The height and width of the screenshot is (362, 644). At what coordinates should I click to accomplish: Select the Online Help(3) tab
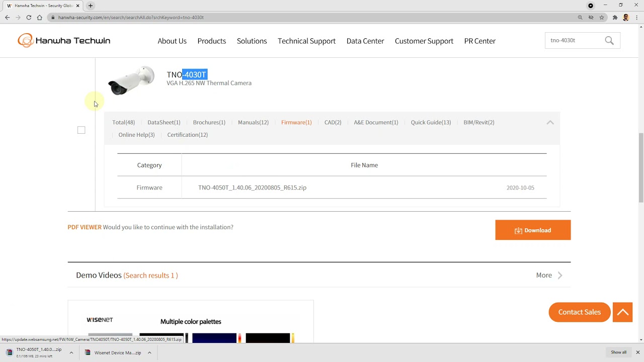136,135
